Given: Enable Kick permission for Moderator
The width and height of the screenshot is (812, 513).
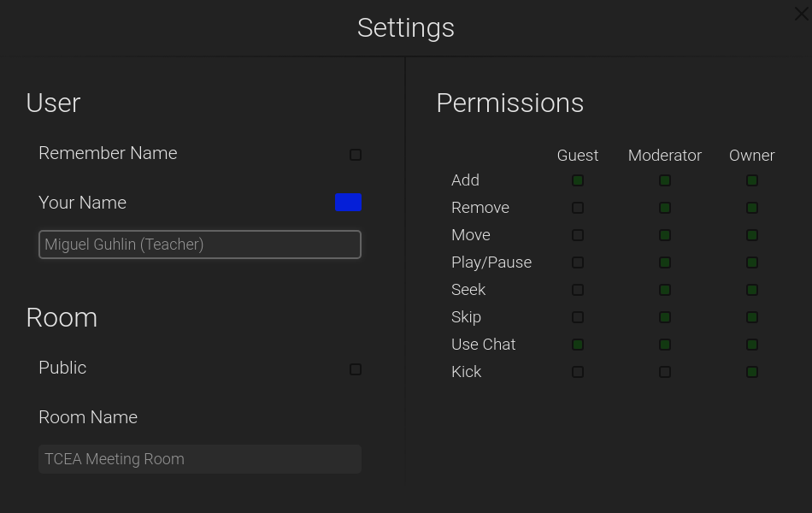Looking at the screenshot, I should click(x=665, y=372).
